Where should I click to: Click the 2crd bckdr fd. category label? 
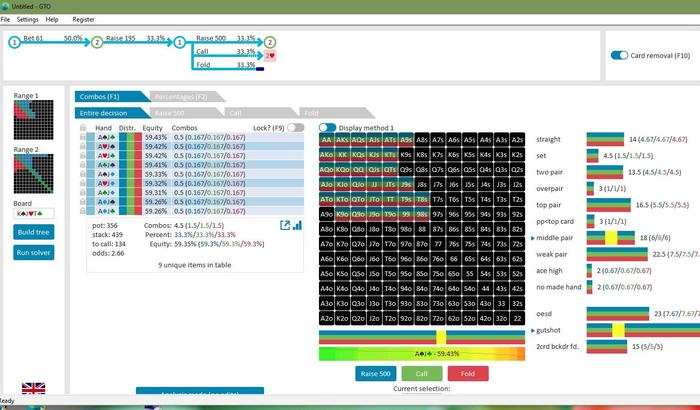click(x=557, y=347)
